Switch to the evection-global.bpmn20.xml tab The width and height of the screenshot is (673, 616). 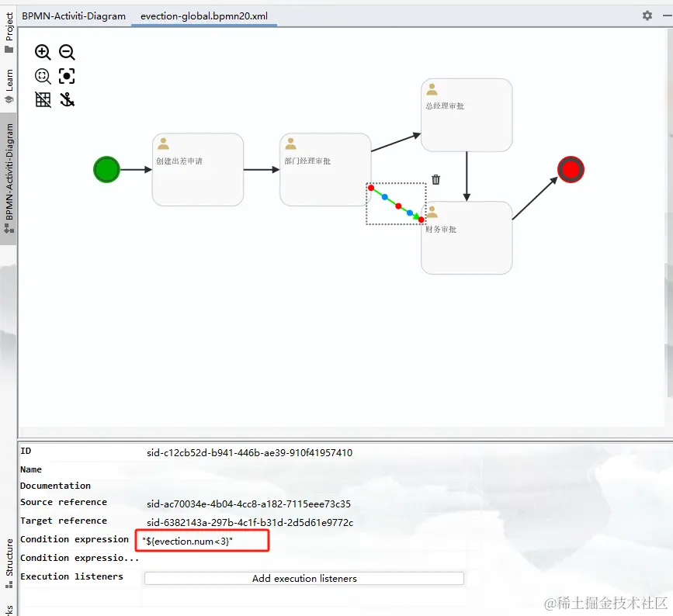pos(204,16)
